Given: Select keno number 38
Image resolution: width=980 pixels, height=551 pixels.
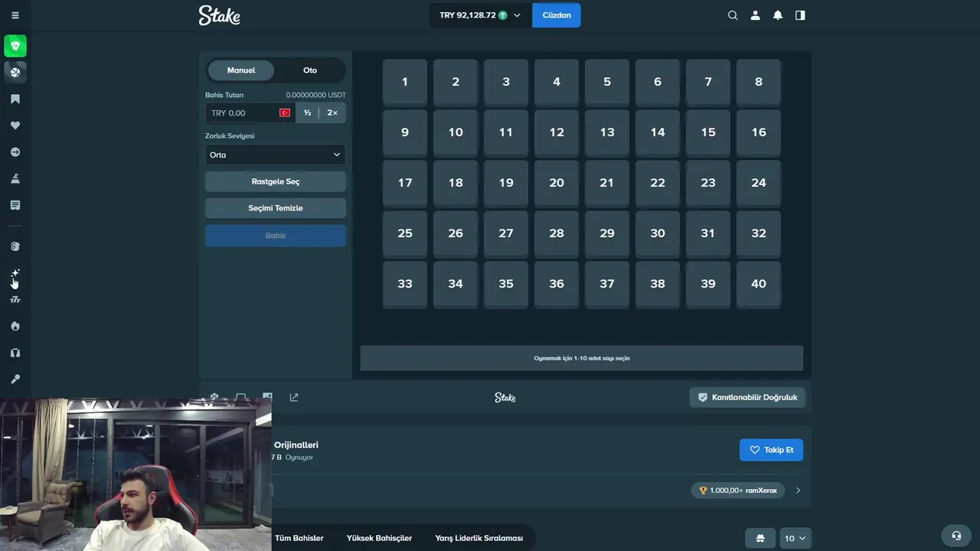Looking at the screenshot, I should click(x=658, y=284).
